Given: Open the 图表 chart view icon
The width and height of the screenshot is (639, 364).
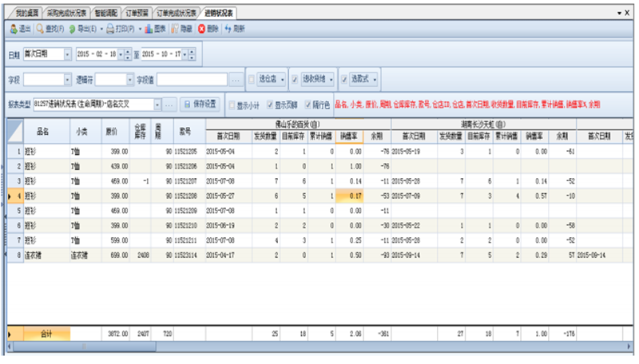Looking at the screenshot, I should (x=147, y=29).
